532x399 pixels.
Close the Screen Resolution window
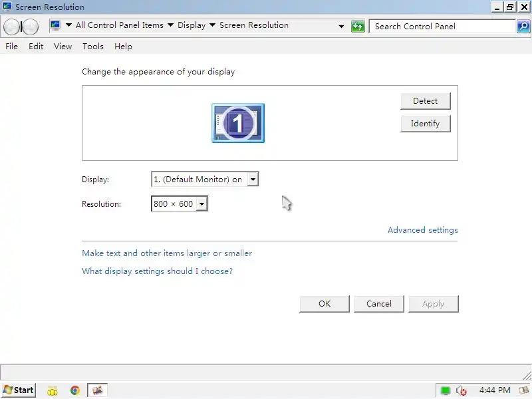pos(524,7)
